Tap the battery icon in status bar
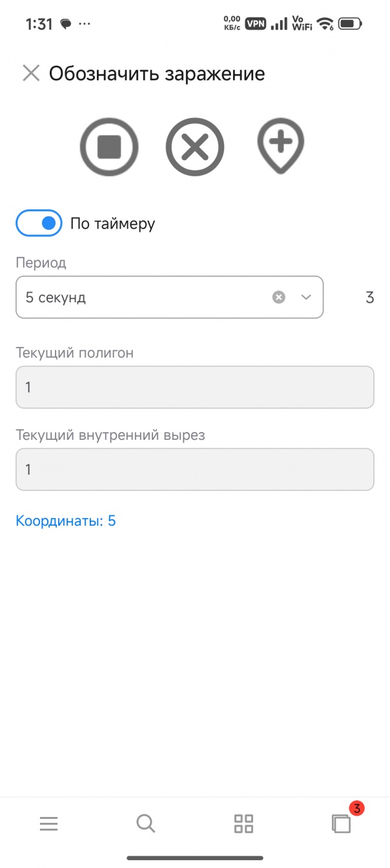This screenshot has width=390, height=868. click(351, 24)
